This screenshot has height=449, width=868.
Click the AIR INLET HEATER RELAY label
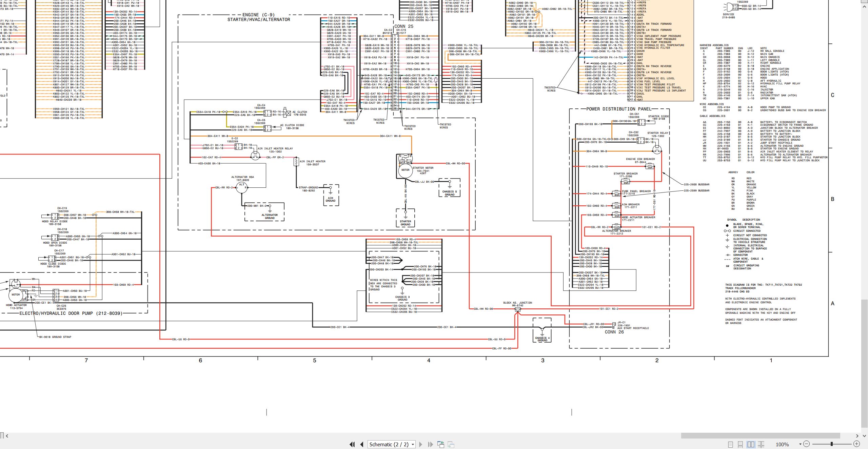275,148
